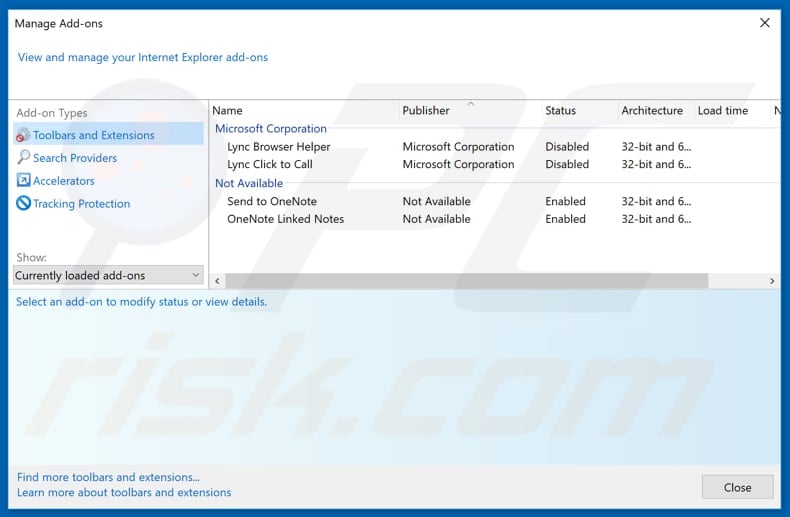Click the horizontal scrollbar thumb
Screen dimensions: 790x517
467,281
